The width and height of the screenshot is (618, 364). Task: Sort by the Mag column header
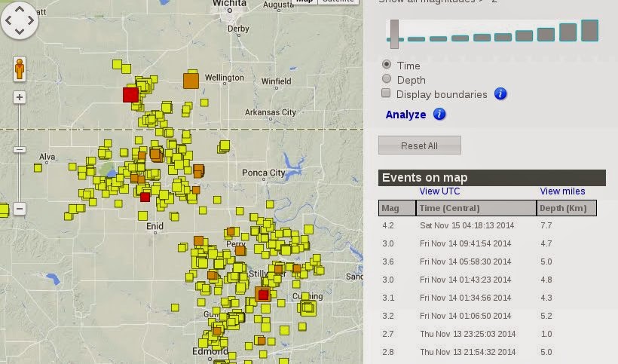pos(397,208)
